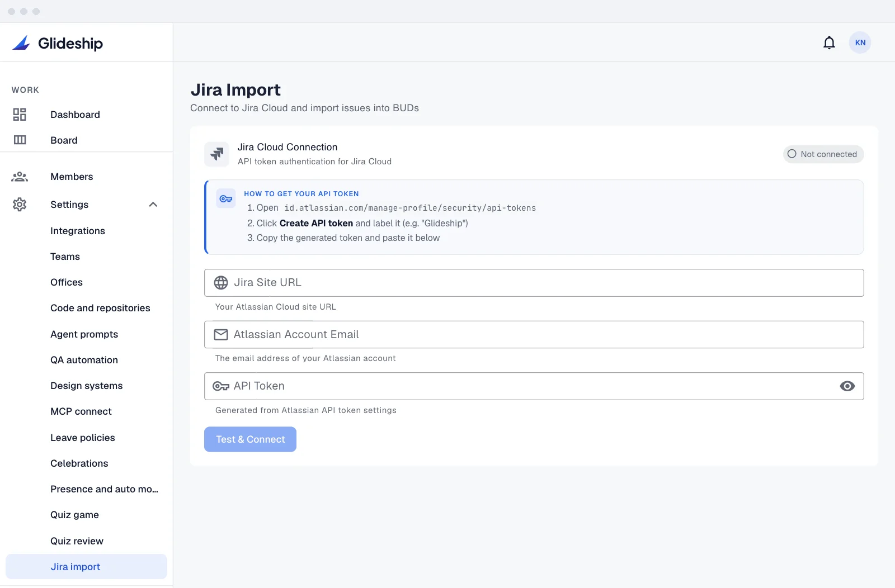This screenshot has width=895, height=588.
Task: Select Settings in the sidebar
Action: (x=69, y=205)
